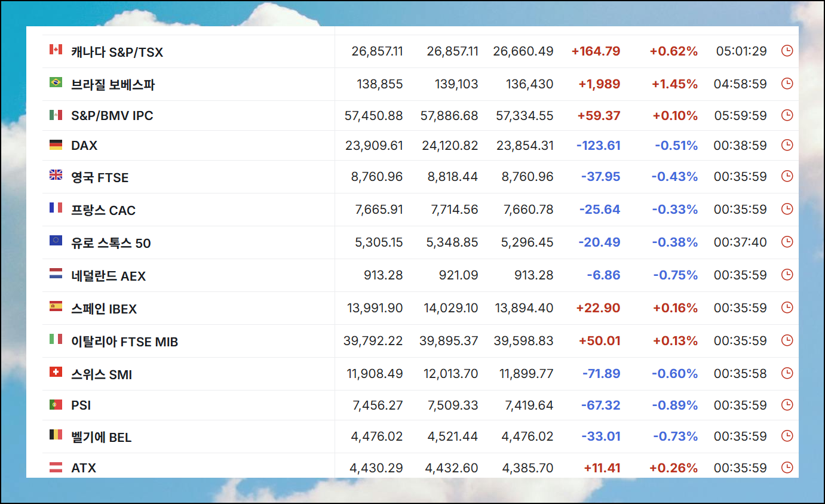The width and height of the screenshot is (825, 504).
Task: Click the Belgian flag beside 벨기에 BEL
Action: click(x=56, y=435)
